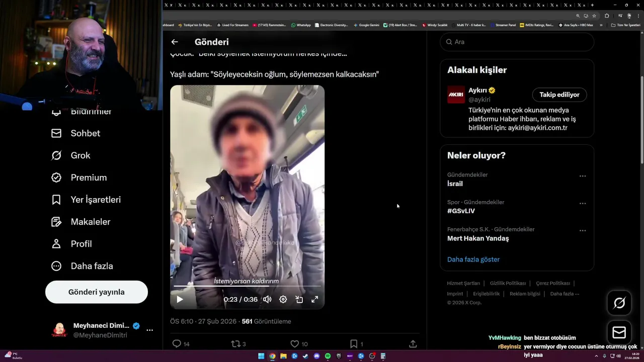The width and height of the screenshot is (644, 362).
Task: Open Steam from the taskbar
Action: click(x=305, y=356)
